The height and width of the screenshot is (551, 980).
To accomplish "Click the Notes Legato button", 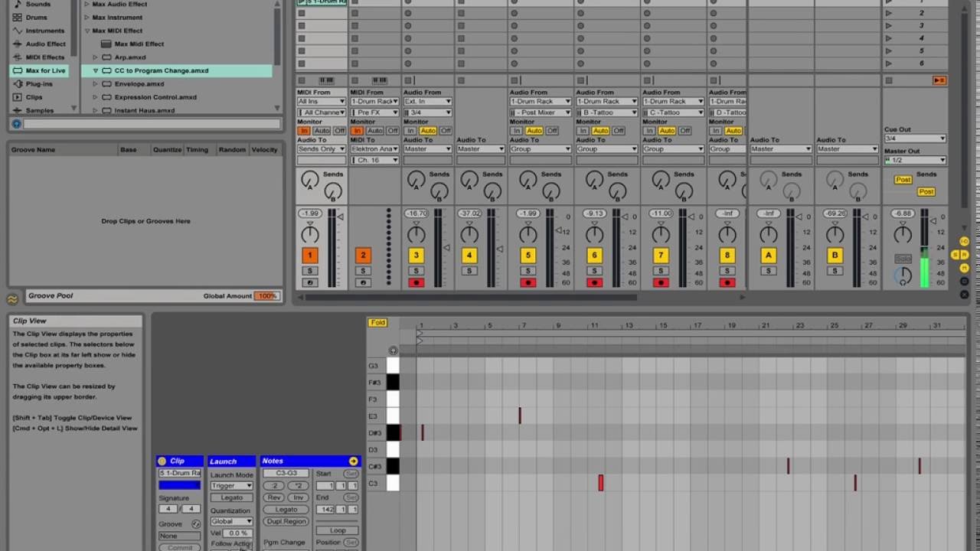I will coord(286,510).
